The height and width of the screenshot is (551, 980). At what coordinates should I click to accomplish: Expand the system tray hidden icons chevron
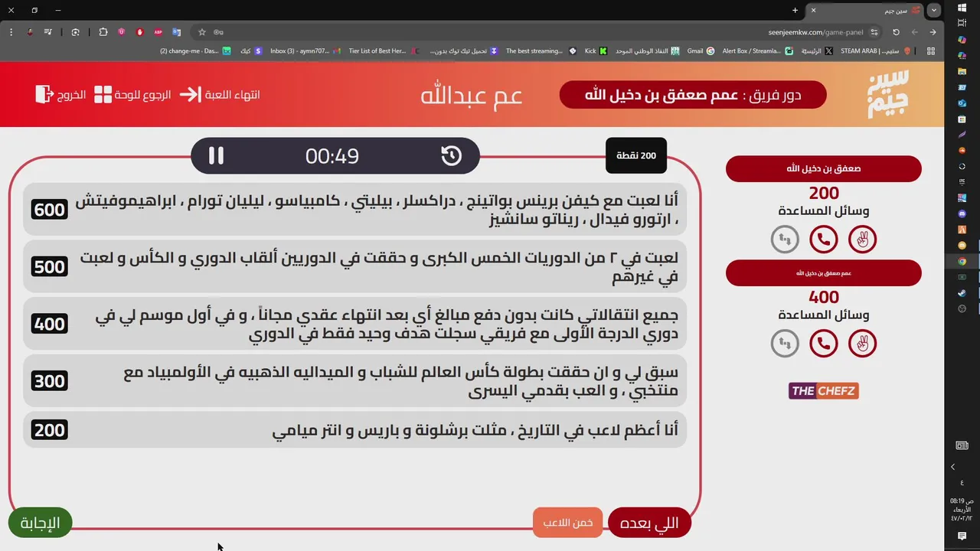point(953,467)
